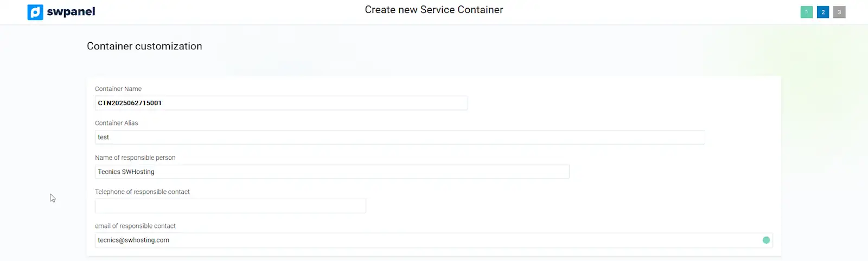Jump to the gray step 3 indicator
The height and width of the screenshot is (261, 868).
pos(839,12)
